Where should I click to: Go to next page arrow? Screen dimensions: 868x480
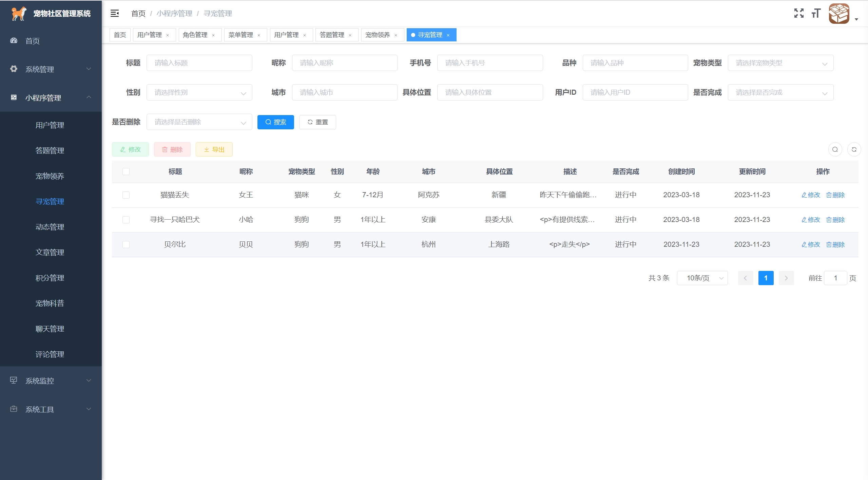coord(786,278)
